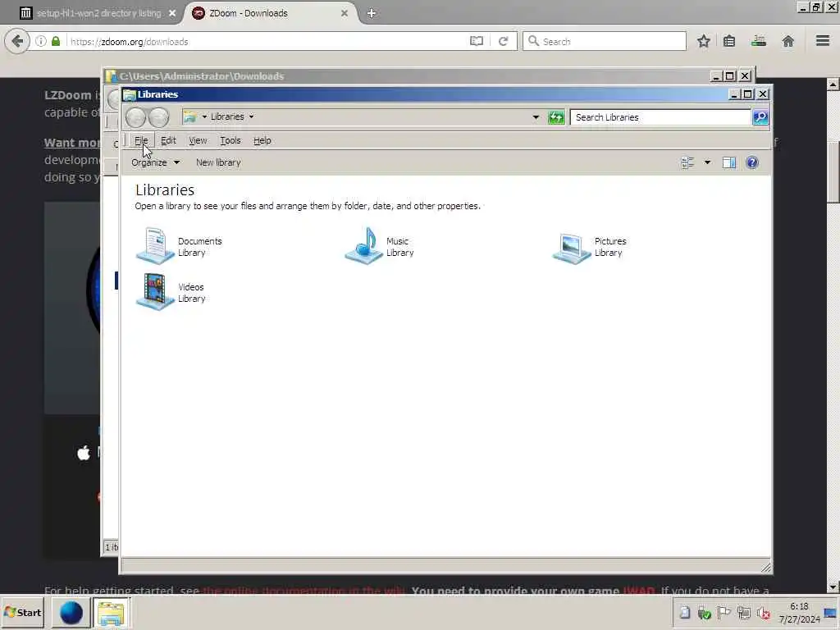Open the Documents Library icon
840x630 pixels.
click(x=155, y=246)
